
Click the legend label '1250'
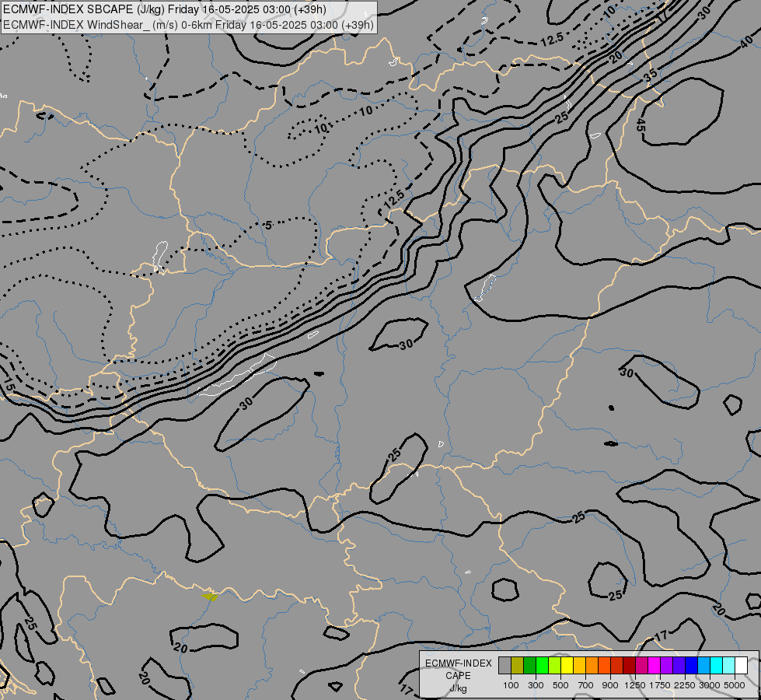pyautogui.click(x=635, y=685)
